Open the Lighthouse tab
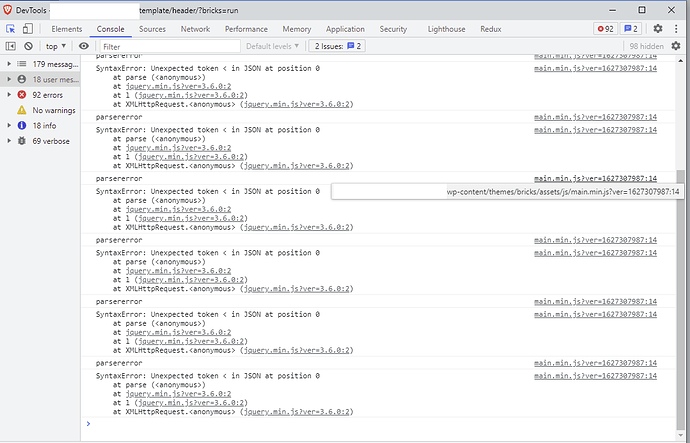Viewport: 690px width, 443px height. tap(446, 29)
